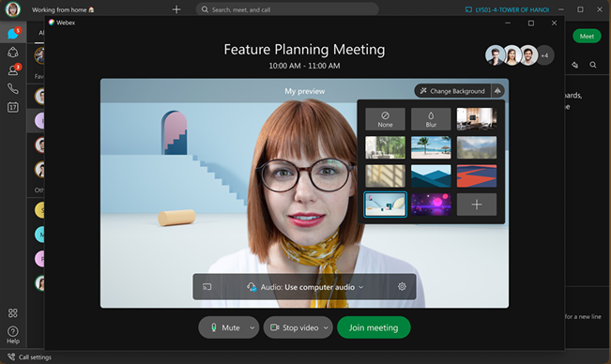Click the profile avatar at top left
Image resolution: width=611 pixels, height=364 pixels.
pos(12,9)
